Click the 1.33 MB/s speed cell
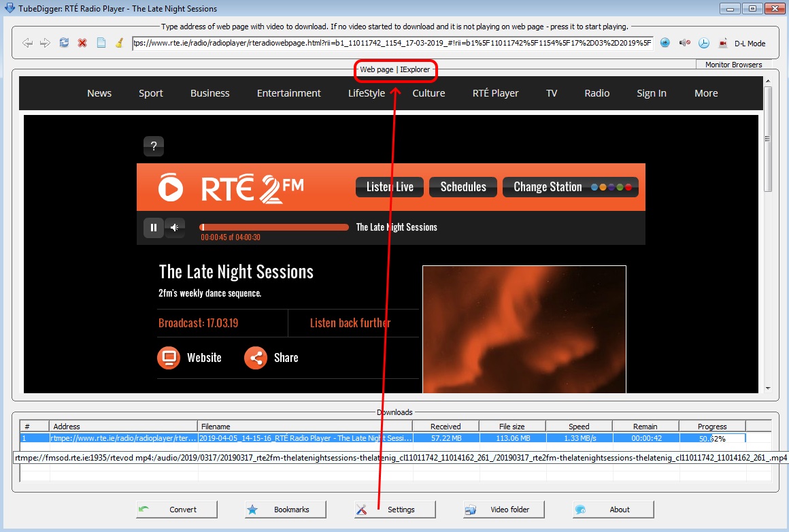Viewport: 789px width, 532px height. tap(580, 438)
